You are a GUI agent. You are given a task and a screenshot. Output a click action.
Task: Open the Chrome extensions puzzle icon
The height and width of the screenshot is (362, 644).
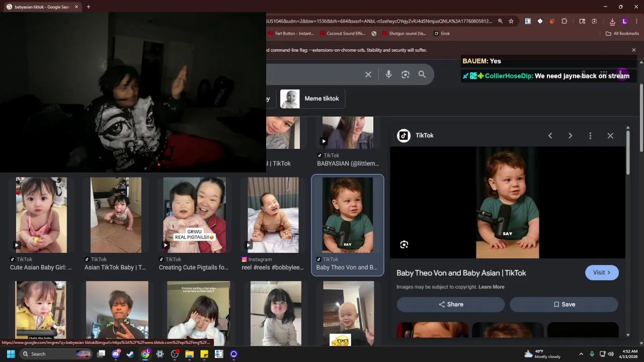click(x=564, y=21)
